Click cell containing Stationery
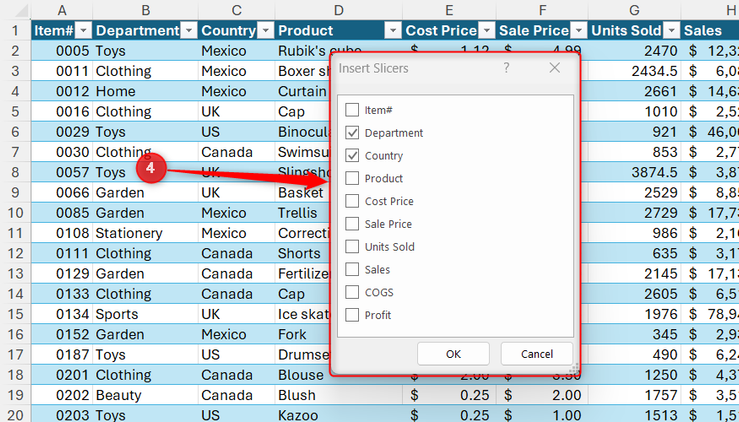Viewport: 739px width, 422px height. pyautogui.click(x=145, y=233)
